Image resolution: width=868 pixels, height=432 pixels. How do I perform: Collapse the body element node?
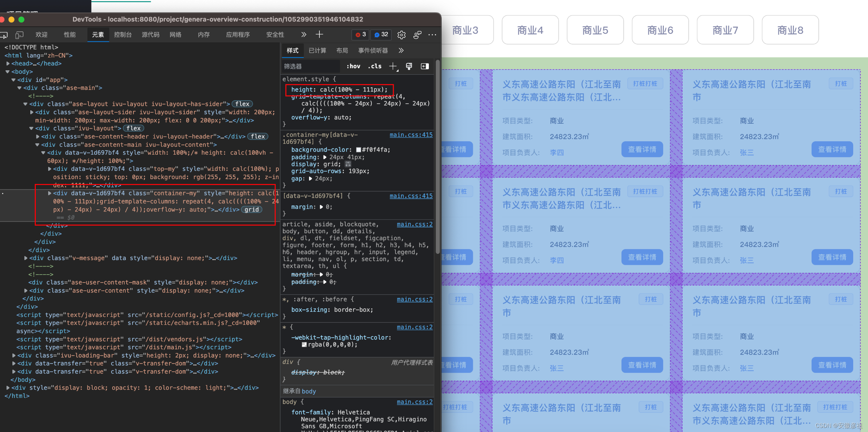[x=8, y=72]
